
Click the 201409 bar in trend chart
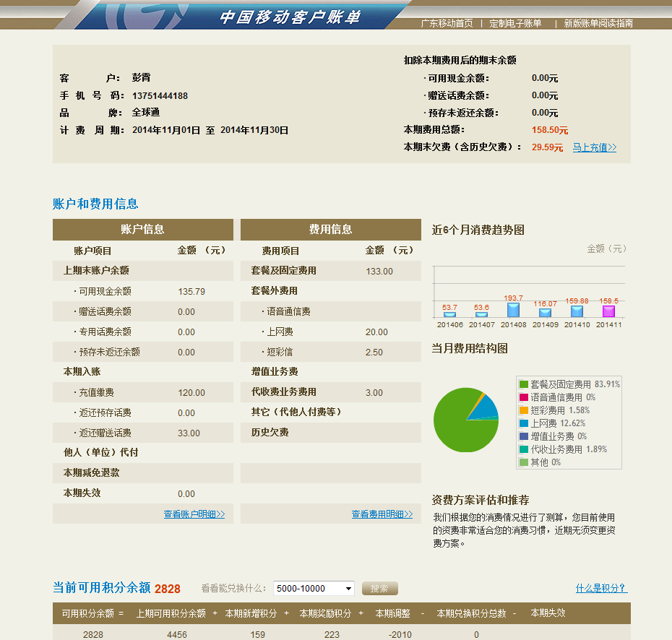click(545, 313)
